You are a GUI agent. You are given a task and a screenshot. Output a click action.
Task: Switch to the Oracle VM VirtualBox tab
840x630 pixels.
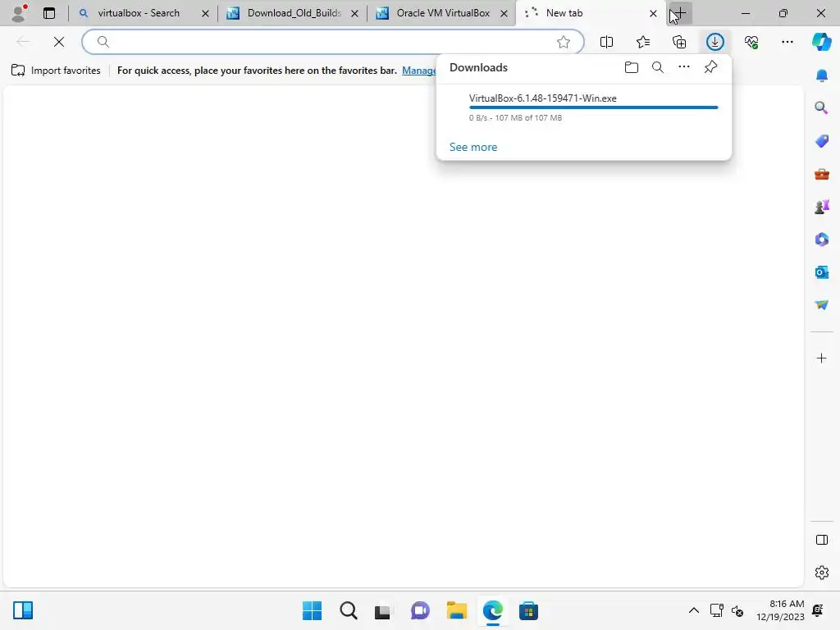click(442, 13)
